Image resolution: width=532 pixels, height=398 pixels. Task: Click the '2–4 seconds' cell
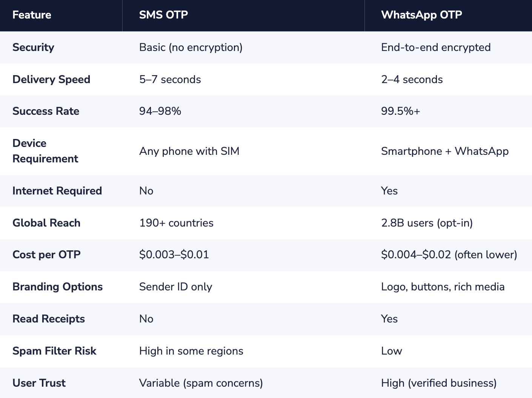point(412,80)
